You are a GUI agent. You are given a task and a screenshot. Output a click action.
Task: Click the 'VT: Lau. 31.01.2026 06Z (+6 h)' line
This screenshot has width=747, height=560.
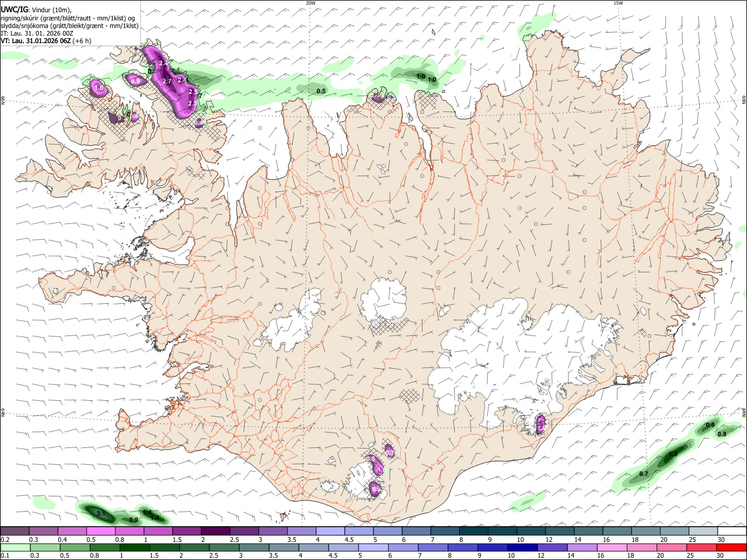coord(46,41)
